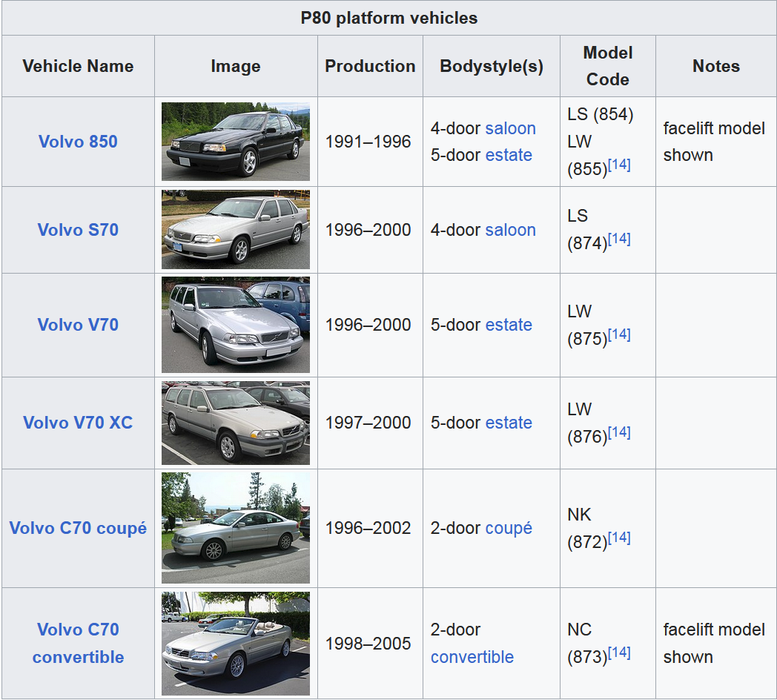Open the Volvo V70 XC photo

236,423
